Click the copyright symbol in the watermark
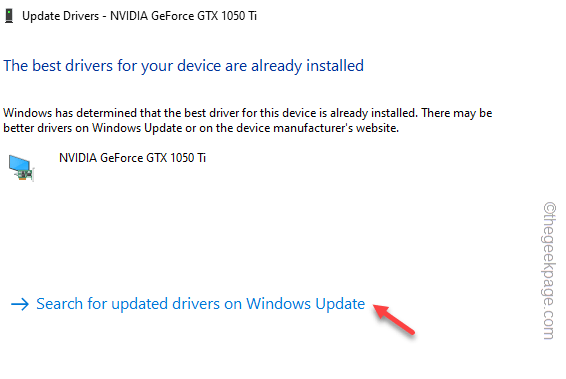The image size is (566, 379). (x=549, y=209)
